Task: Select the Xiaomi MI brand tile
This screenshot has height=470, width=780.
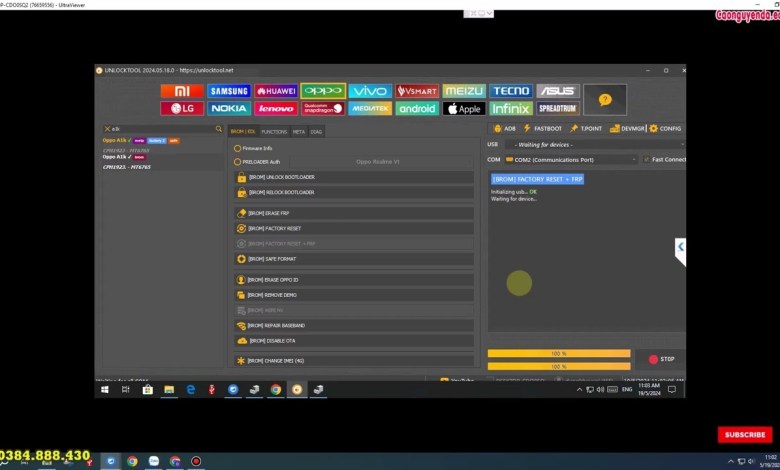Action: click(x=182, y=91)
